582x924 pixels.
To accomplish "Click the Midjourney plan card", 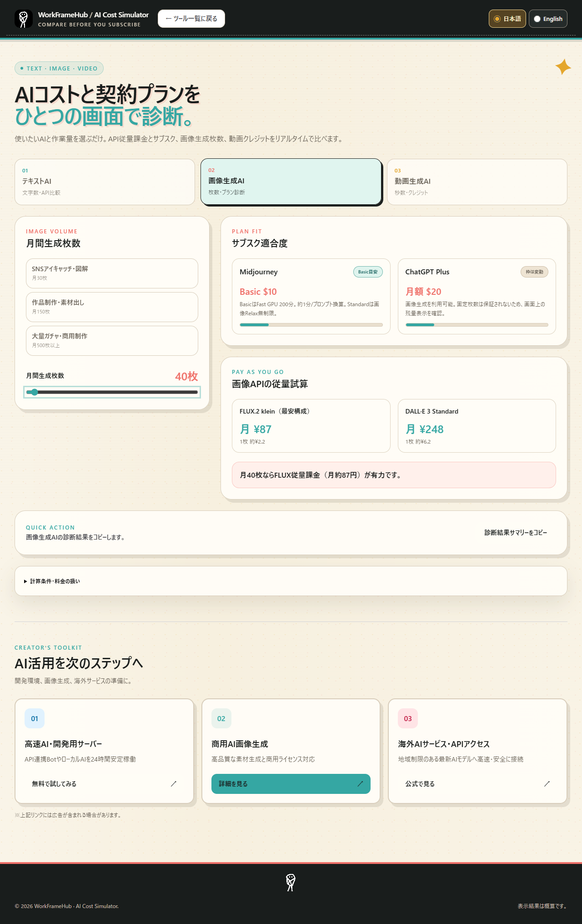I will click(311, 297).
